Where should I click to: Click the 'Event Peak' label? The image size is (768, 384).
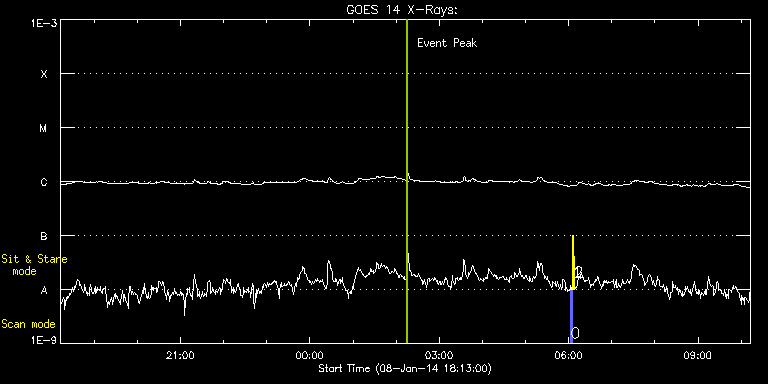point(447,43)
